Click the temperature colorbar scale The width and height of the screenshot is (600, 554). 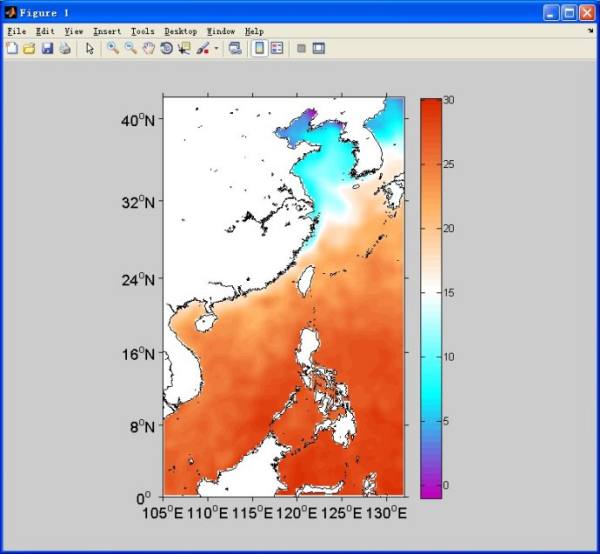click(x=431, y=296)
